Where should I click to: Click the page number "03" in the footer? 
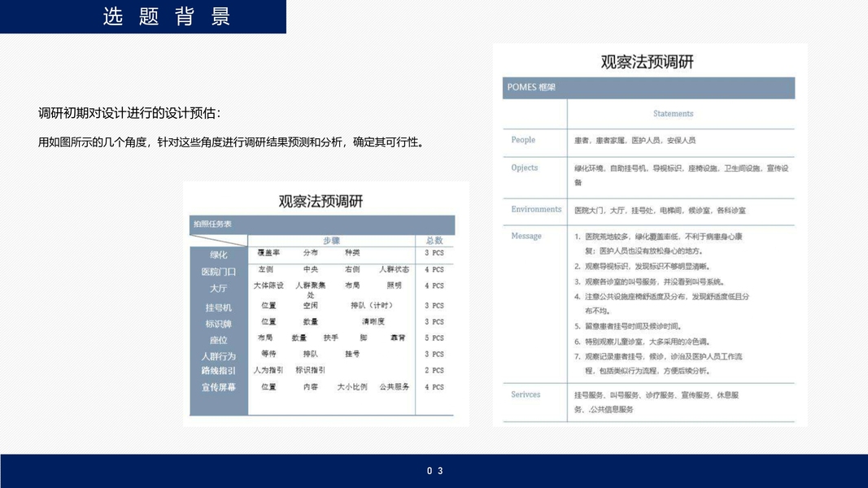[x=434, y=471]
